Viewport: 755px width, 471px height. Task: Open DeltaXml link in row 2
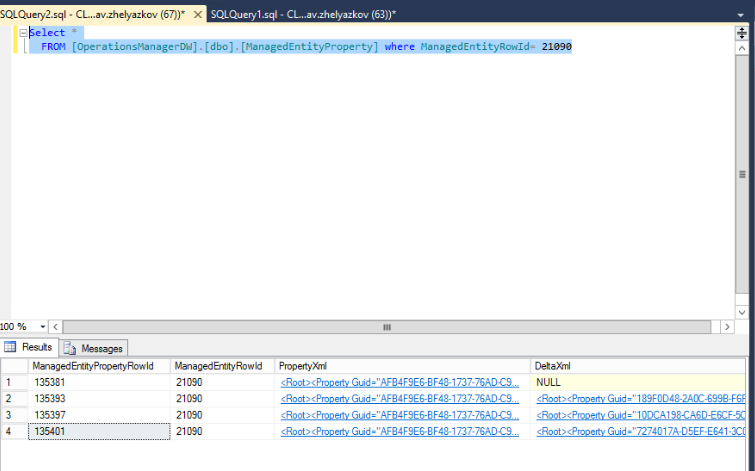[640, 398]
